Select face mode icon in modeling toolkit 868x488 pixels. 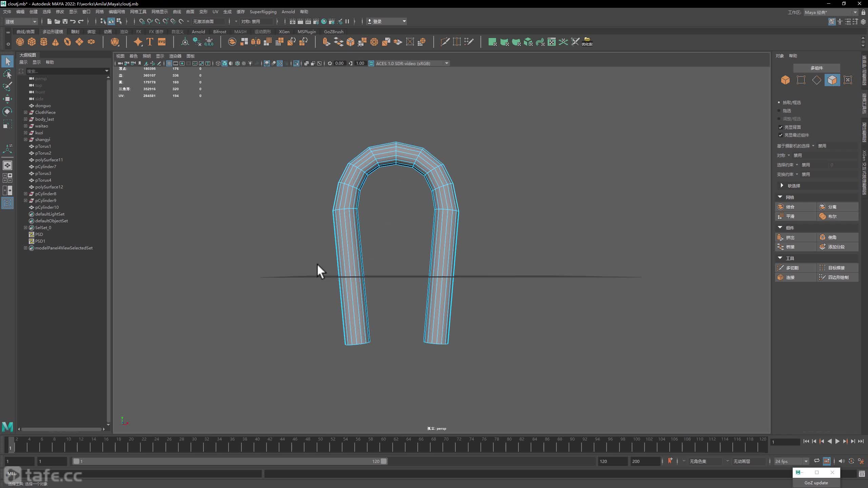tap(832, 80)
